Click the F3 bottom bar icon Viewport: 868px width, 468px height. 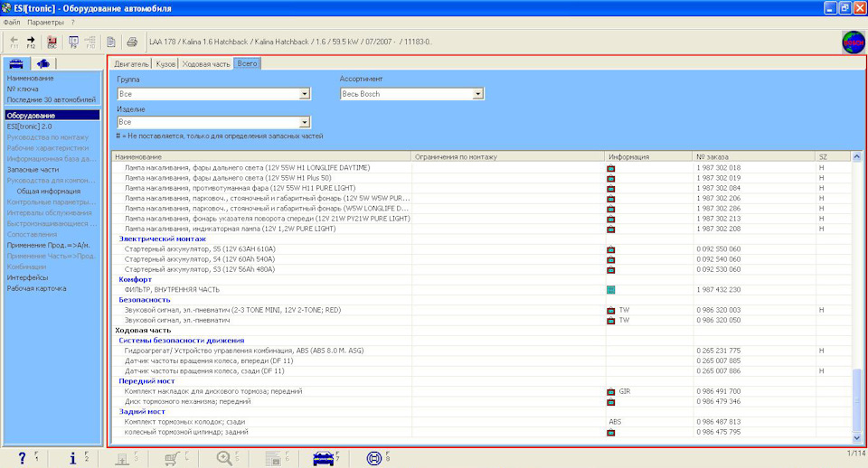tap(122, 458)
